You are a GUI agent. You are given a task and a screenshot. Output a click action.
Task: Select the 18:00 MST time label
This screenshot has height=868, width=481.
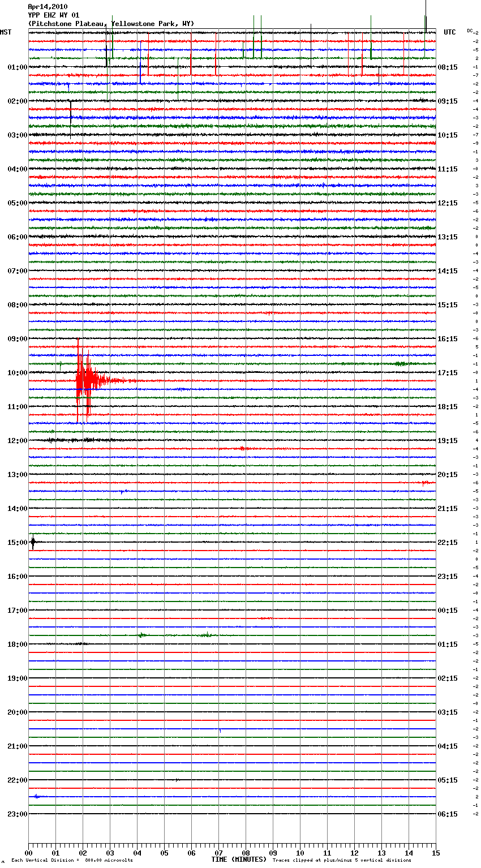pos(18,644)
